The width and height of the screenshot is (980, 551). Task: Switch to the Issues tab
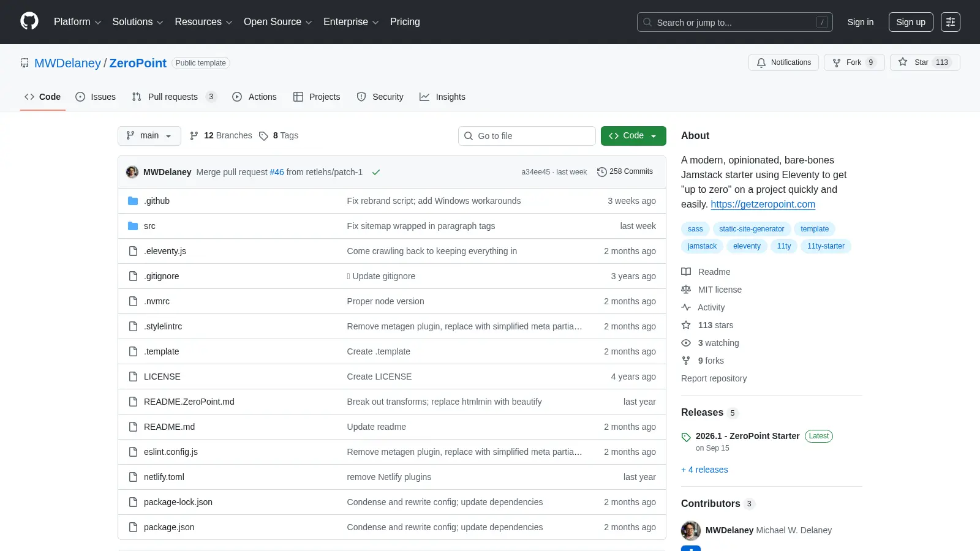(x=96, y=97)
